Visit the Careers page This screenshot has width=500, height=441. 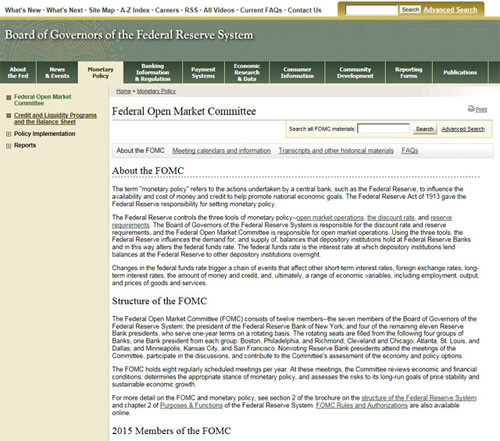[167, 10]
